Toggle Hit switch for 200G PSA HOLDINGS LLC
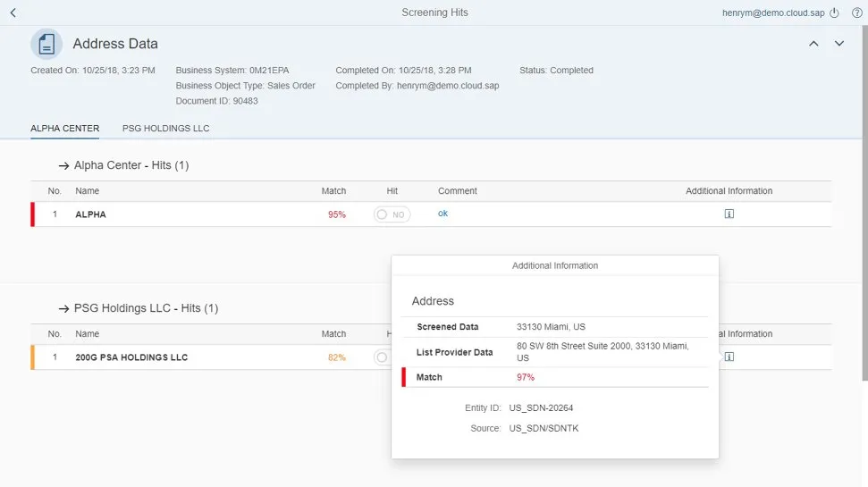Viewport: 868px width, 487px height. pyautogui.click(x=382, y=357)
